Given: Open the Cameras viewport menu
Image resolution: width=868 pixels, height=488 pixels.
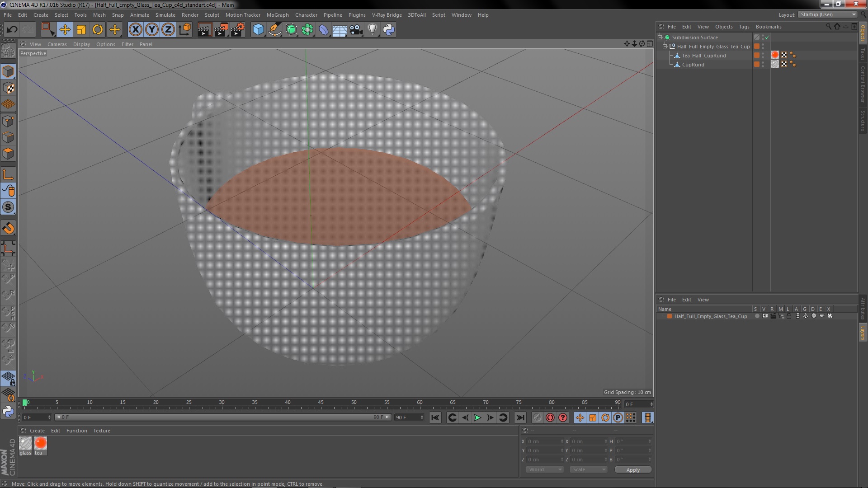Looking at the screenshot, I should coord(57,44).
